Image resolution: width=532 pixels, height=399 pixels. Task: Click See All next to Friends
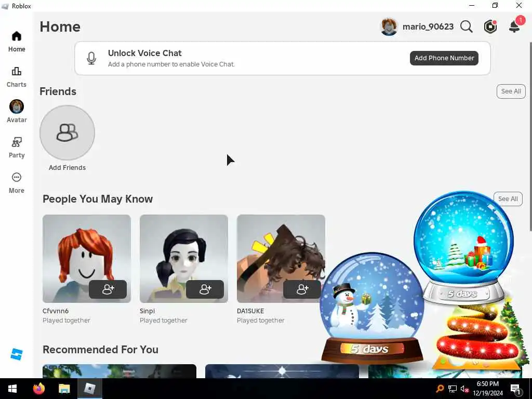pyautogui.click(x=511, y=91)
